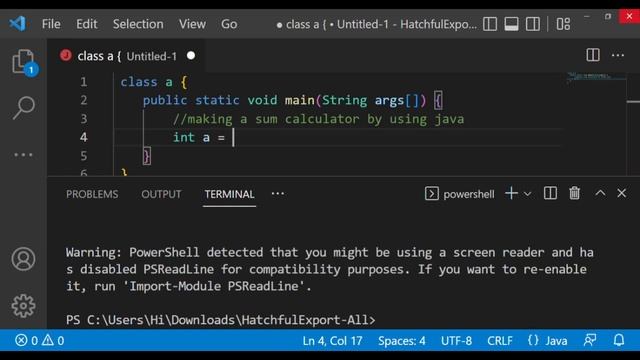The width and height of the screenshot is (640, 360).
Task: Click the line 'int a =' in editor
Action: [x=199, y=138]
